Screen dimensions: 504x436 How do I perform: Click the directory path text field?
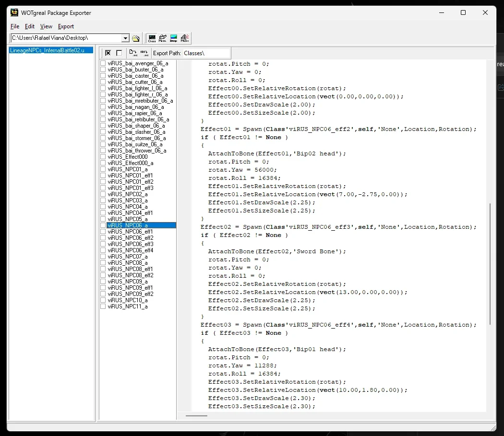66,38
